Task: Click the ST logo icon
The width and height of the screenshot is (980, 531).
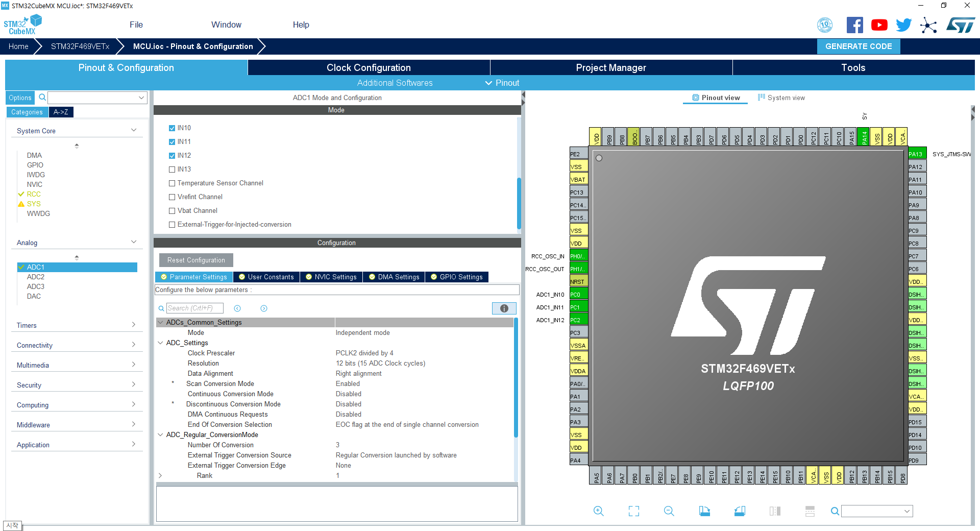Action: click(960, 25)
